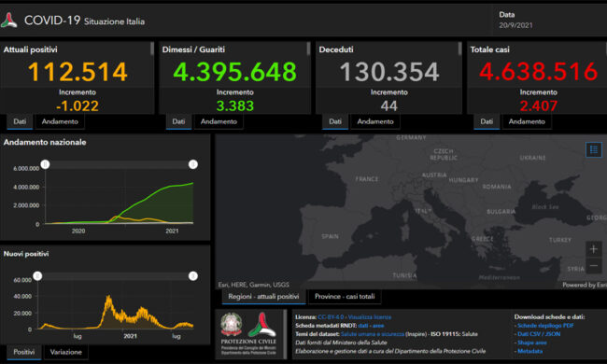Click the 4.638.516 total cases figure

(539, 72)
